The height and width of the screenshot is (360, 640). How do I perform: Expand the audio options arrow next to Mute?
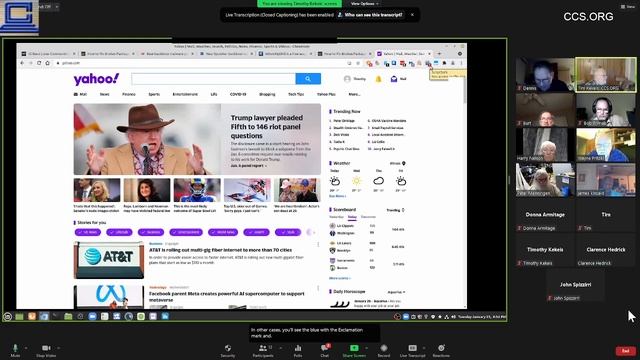coord(26,348)
